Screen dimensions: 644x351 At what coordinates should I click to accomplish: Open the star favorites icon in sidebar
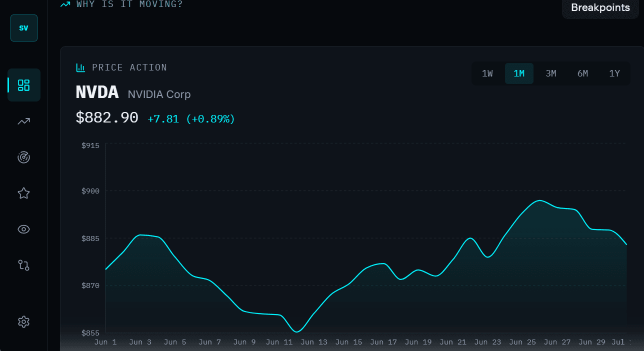click(x=23, y=193)
